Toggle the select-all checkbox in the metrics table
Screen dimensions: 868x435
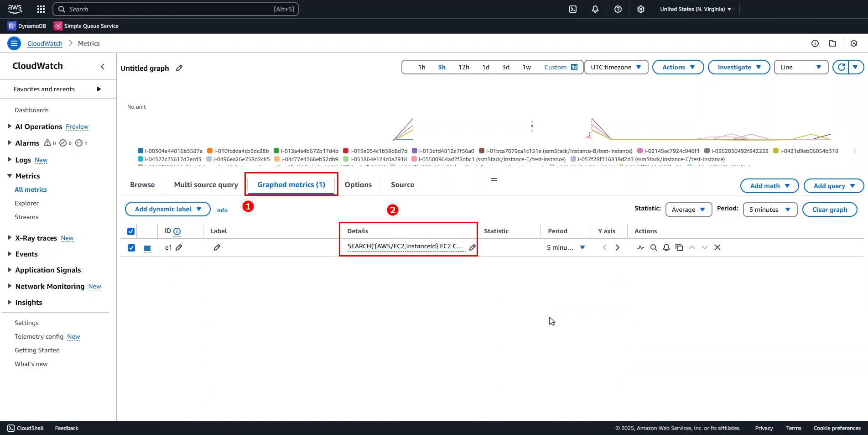(130, 231)
